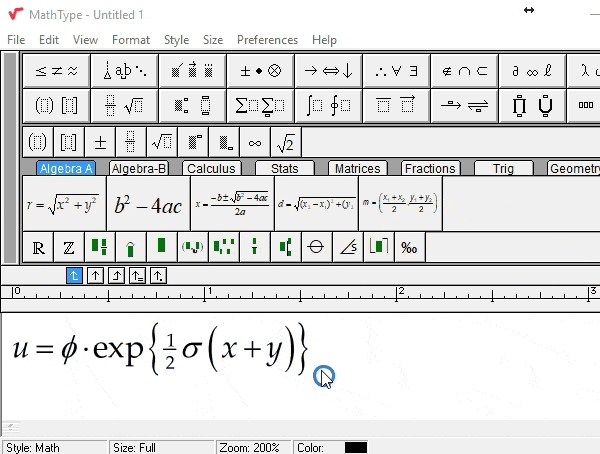Insert square root template from small bar
The height and width of the screenshot is (454, 600).
point(162,142)
